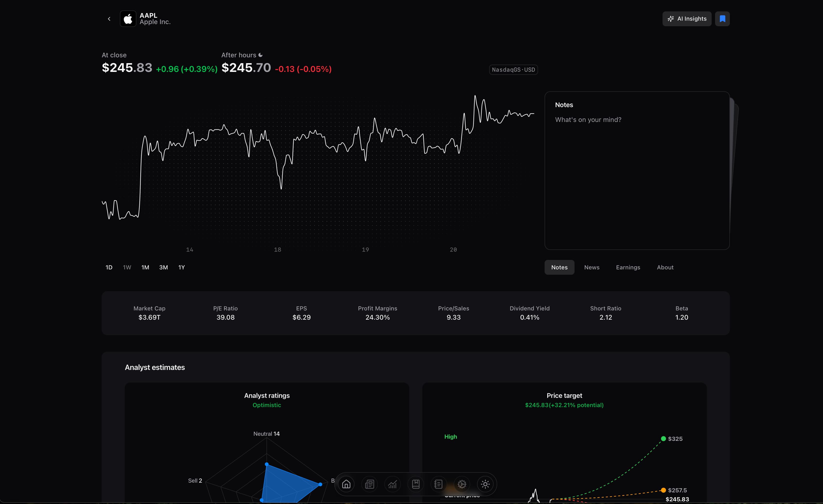Open the spiral notebook icon in dock
This screenshot has width=823, height=504.
click(x=439, y=484)
